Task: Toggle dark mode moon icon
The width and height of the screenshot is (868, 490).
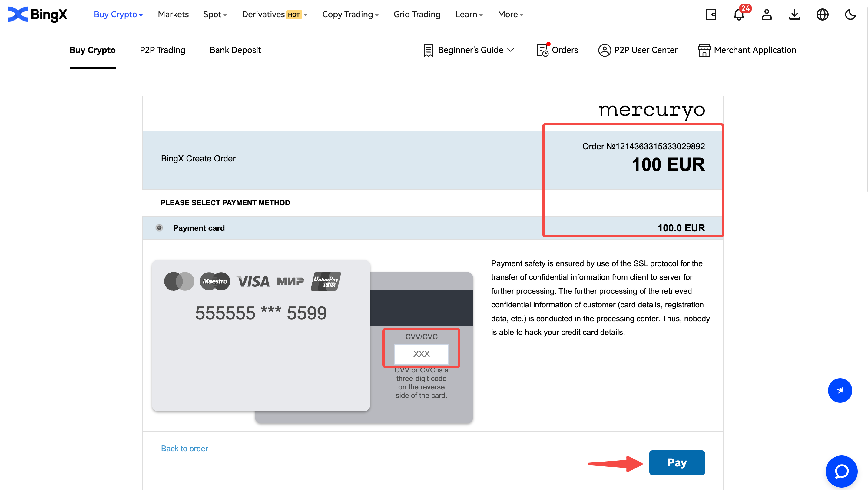Action: click(x=851, y=15)
